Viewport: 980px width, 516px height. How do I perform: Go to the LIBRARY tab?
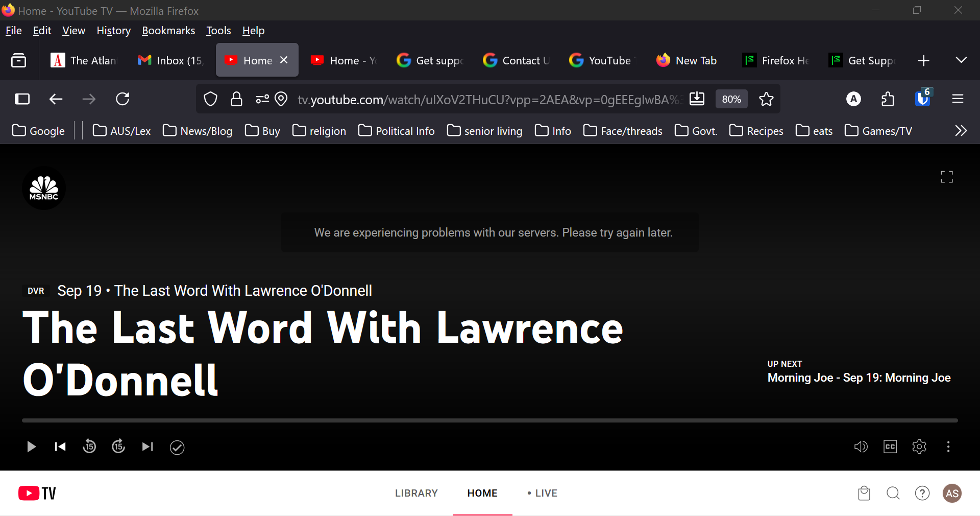tap(416, 493)
